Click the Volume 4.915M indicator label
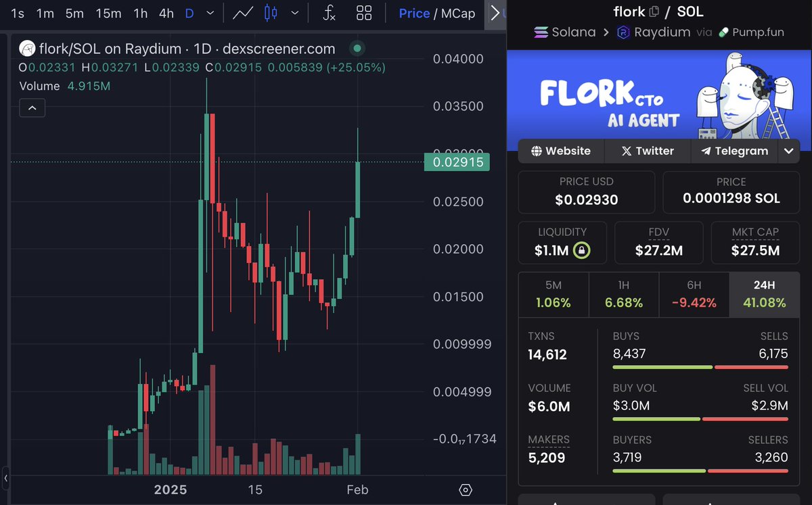812x505 pixels. coord(65,86)
